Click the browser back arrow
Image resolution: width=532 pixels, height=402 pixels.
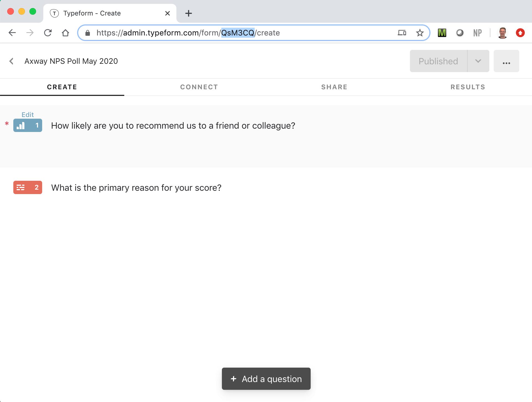[x=12, y=33]
